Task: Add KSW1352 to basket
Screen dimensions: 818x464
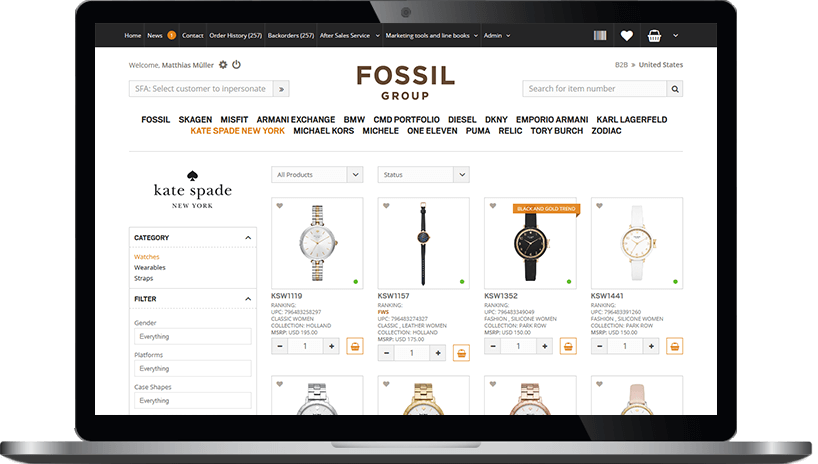Action: pos(568,346)
